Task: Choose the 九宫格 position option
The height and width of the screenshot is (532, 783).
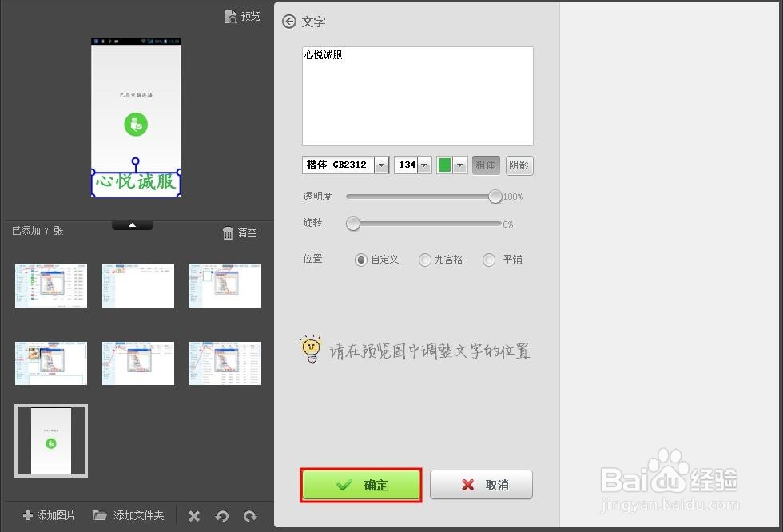Action: coord(425,259)
